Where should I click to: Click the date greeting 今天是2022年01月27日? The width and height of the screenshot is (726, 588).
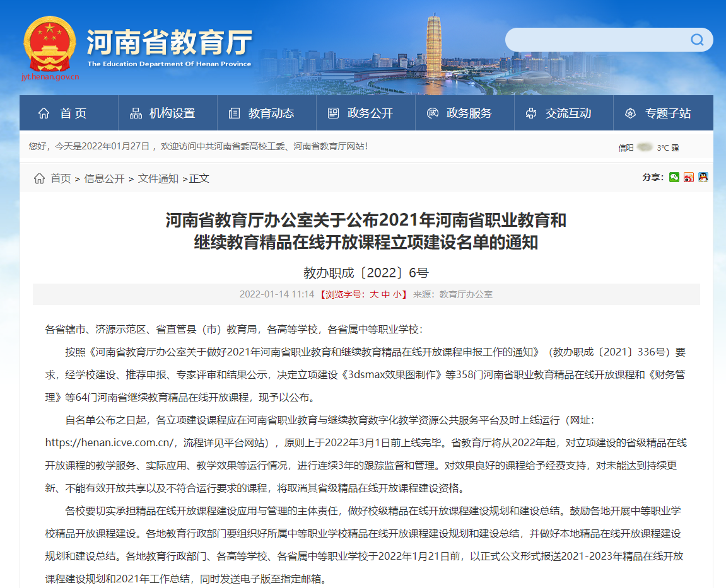[102, 146]
